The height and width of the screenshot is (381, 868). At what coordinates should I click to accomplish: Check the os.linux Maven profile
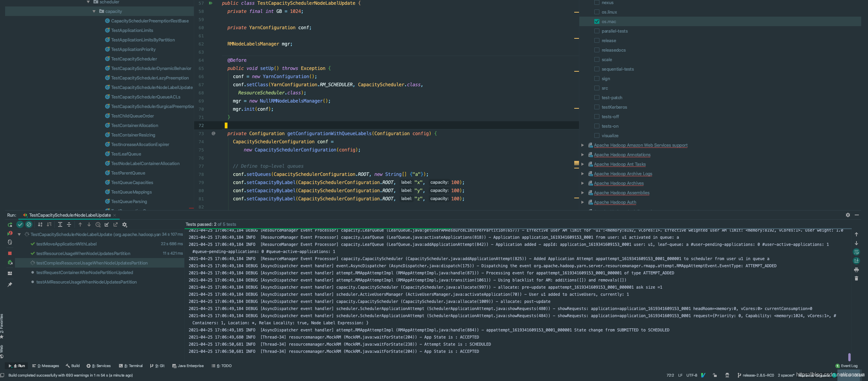(597, 12)
